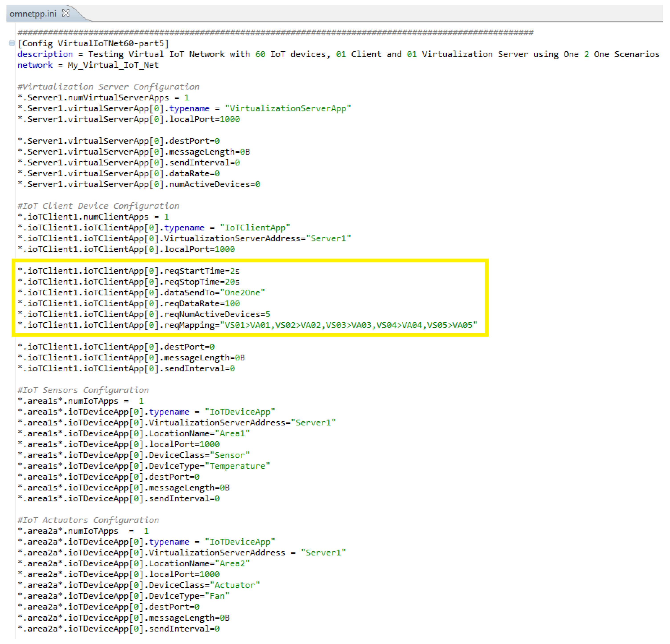Viewport: 670px width, 644px height.
Task: Click the reqNumActiveDevices=5 line
Action: (144, 314)
